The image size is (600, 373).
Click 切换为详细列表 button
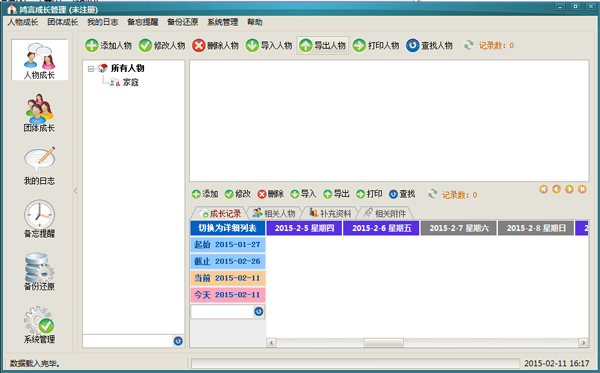coord(228,228)
